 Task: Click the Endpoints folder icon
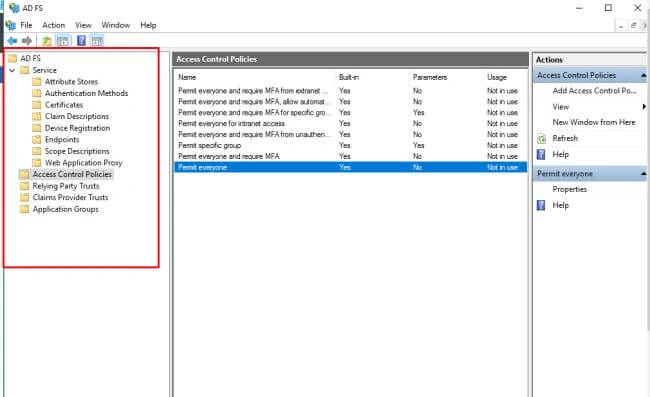pyautogui.click(x=37, y=139)
